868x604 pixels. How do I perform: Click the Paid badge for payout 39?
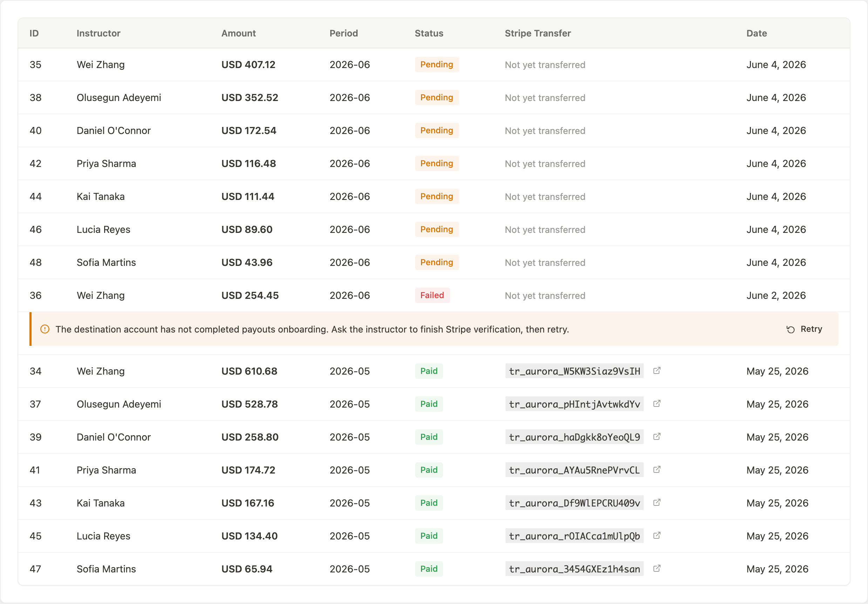[429, 436]
